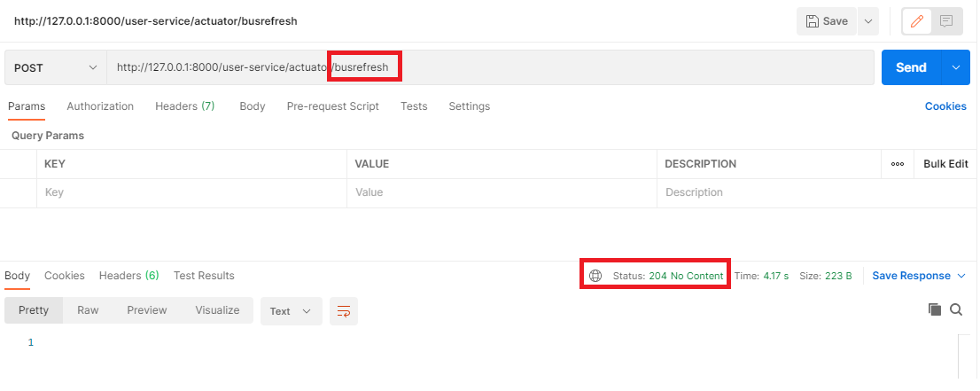Viewport: 980px width, 391px height.
Task: Open the Save options dropdown arrow
Action: (868, 21)
